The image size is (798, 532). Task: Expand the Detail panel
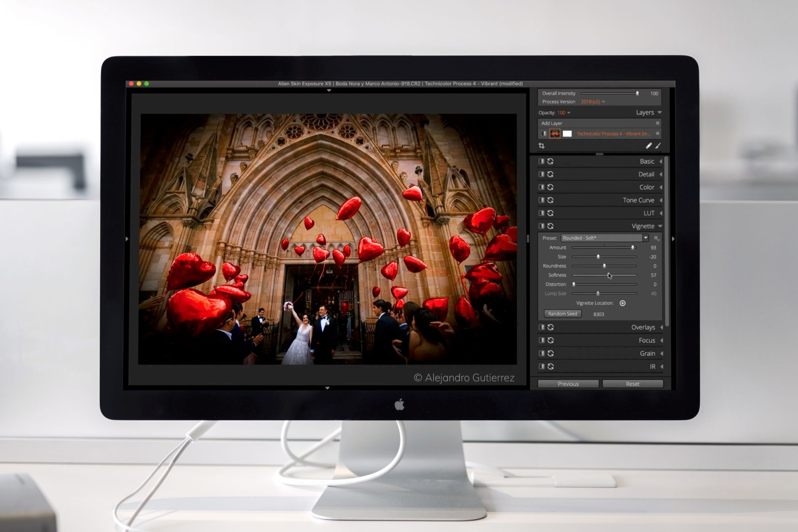tap(661, 174)
